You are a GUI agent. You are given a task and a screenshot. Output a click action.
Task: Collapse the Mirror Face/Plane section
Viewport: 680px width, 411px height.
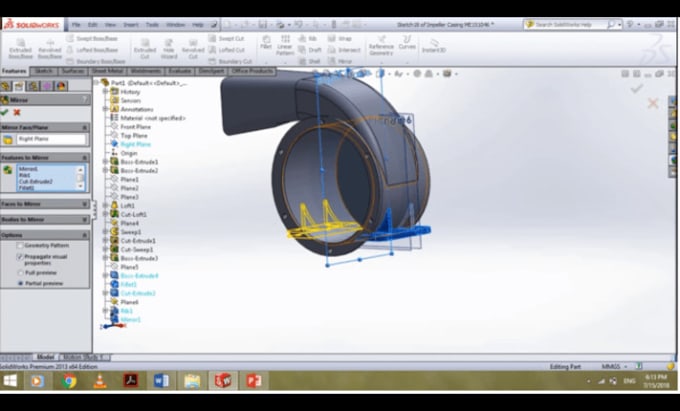click(85, 127)
